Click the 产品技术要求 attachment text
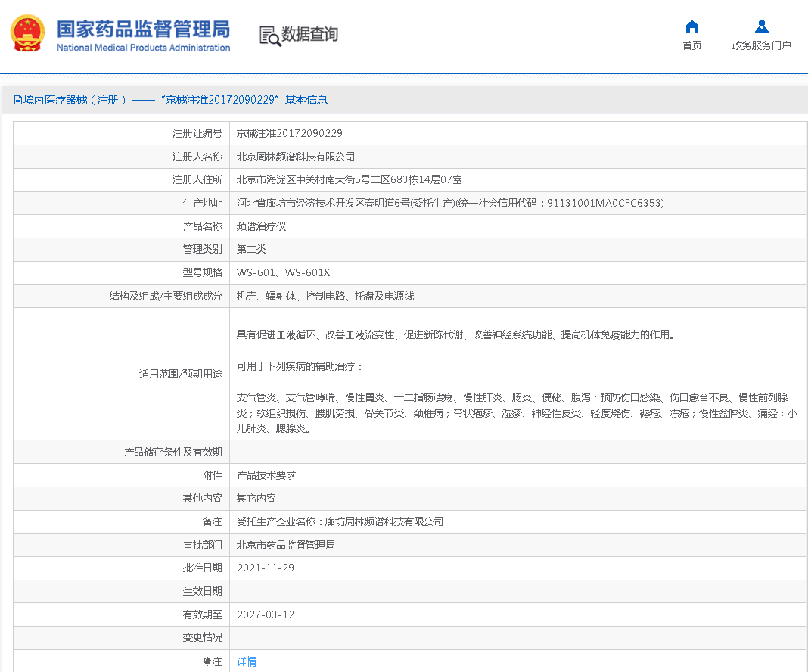The height and width of the screenshot is (672, 808). click(x=266, y=475)
